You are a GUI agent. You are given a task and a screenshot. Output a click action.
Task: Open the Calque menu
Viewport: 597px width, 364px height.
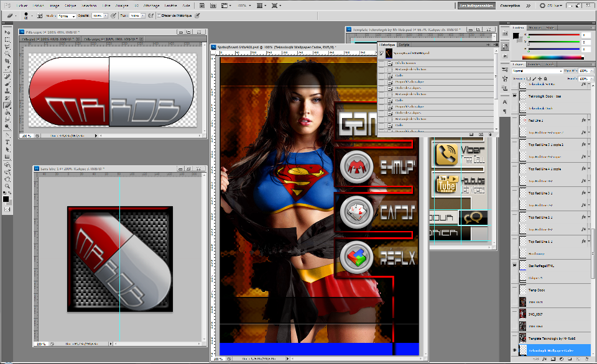click(x=70, y=6)
